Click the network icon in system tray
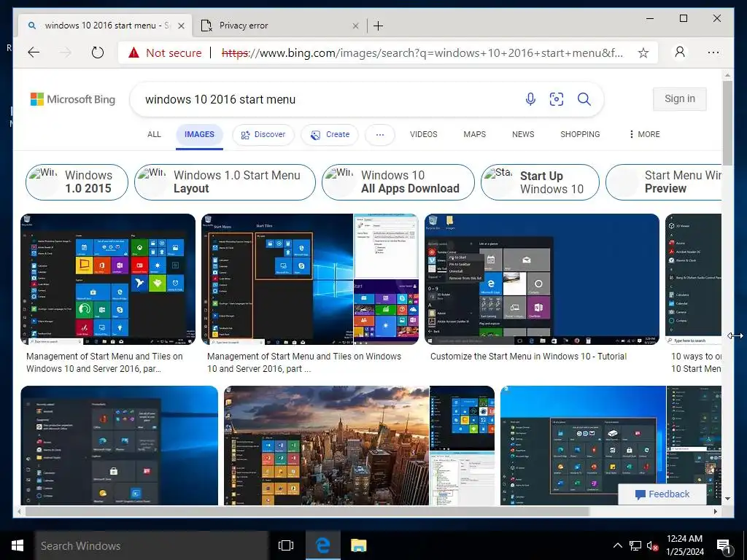Viewport: 747px width, 560px height. coord(635,545)
